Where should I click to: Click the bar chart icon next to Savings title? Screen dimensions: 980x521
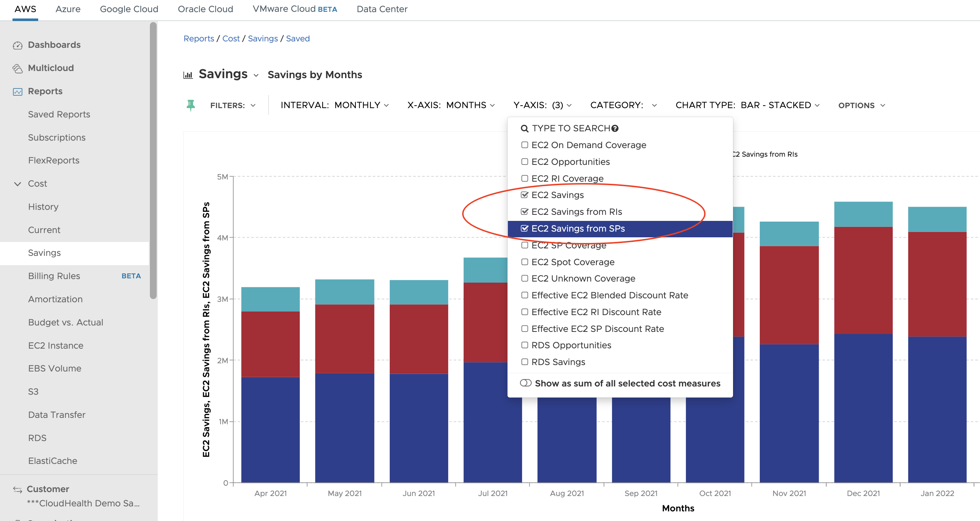pyautogui.click(x=188, y=75)
